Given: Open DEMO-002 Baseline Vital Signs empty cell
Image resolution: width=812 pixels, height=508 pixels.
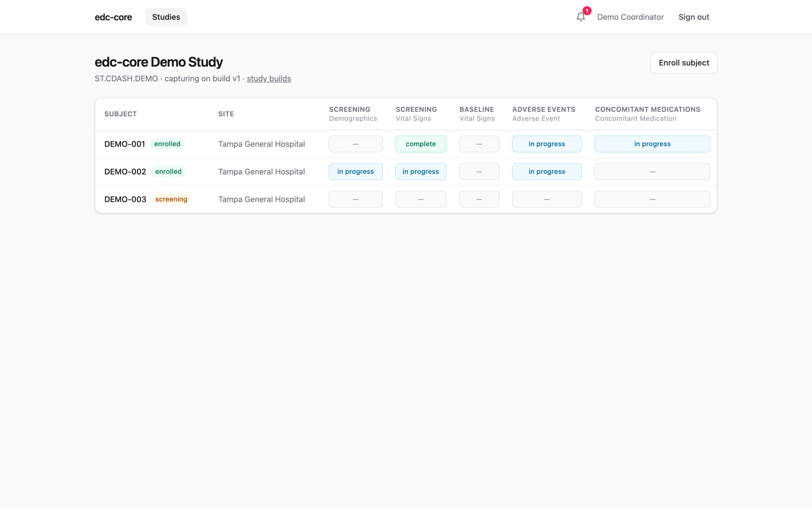Looking at the screenshot, I should point(479,172).
